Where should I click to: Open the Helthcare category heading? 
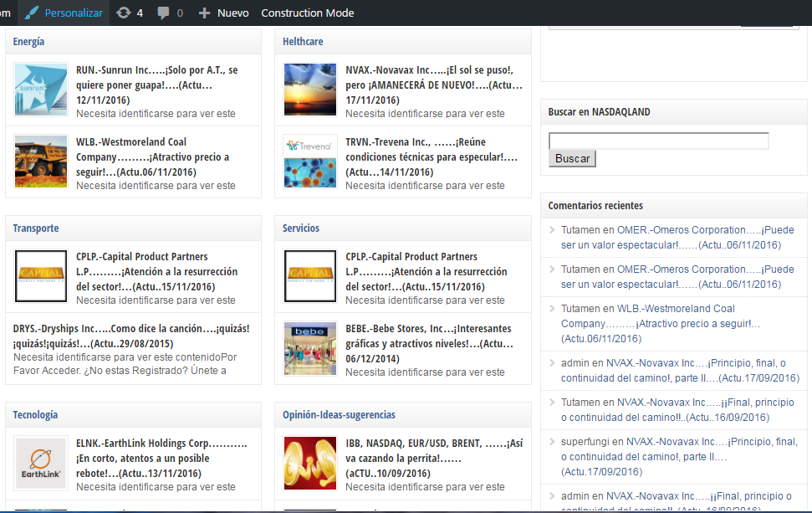(303, 42)
